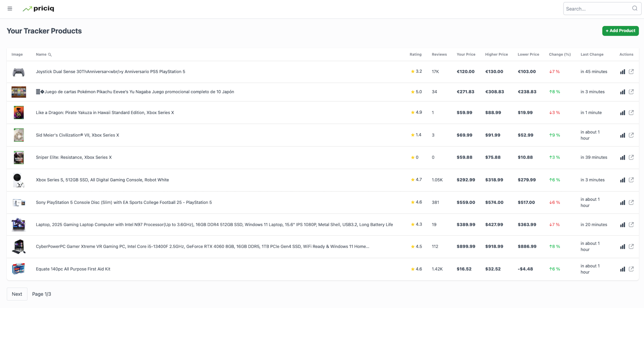
Task: Click the external link icon for Sony PlayStation 5
Action: [x=631, y=202]
